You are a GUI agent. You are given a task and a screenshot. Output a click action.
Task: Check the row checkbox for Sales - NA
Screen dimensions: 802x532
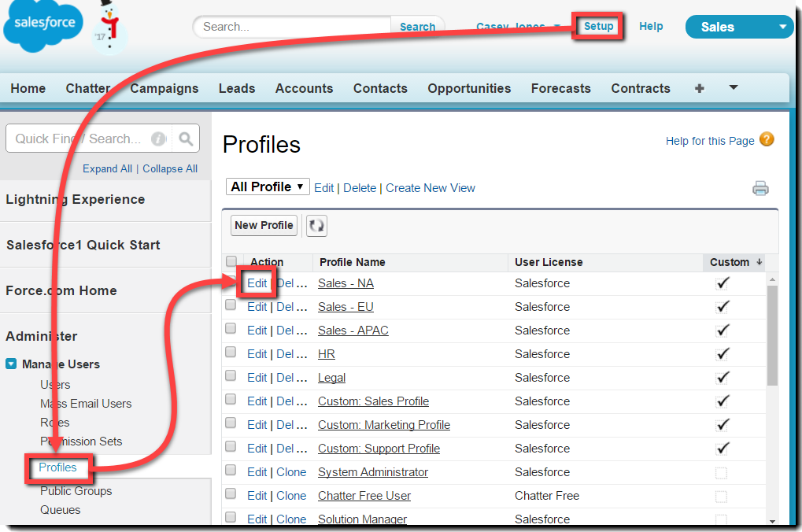coord(230,283)
